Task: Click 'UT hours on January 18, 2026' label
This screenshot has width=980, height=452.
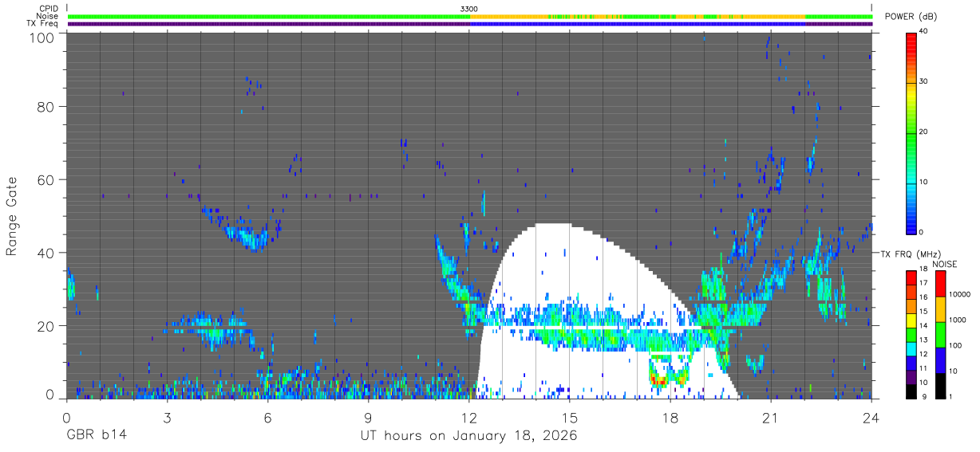Action: pos(468,437)
